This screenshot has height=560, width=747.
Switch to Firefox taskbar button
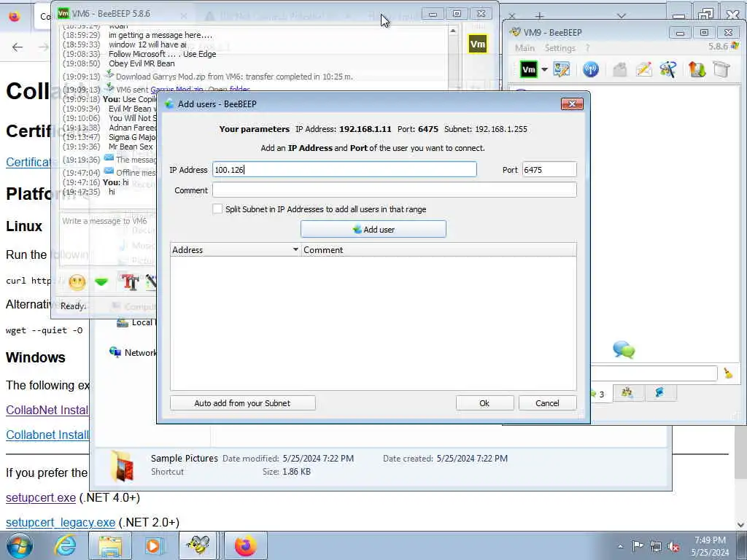245,545
